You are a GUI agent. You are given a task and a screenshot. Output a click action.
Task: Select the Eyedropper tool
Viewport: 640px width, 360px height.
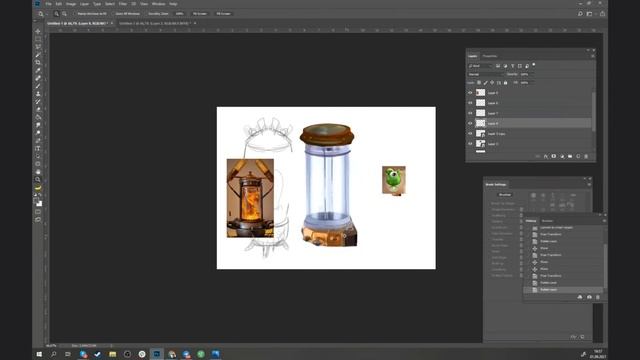(38, 70)
